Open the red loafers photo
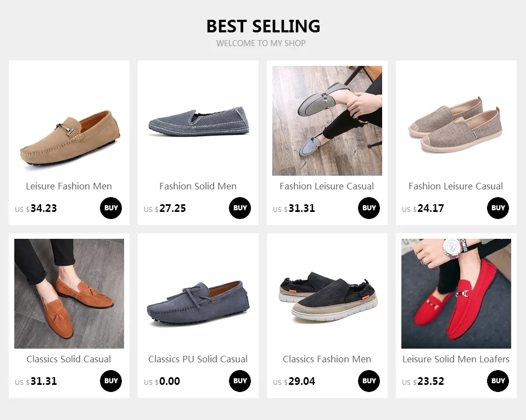The image size is (526, 420). tap(456, 294)
